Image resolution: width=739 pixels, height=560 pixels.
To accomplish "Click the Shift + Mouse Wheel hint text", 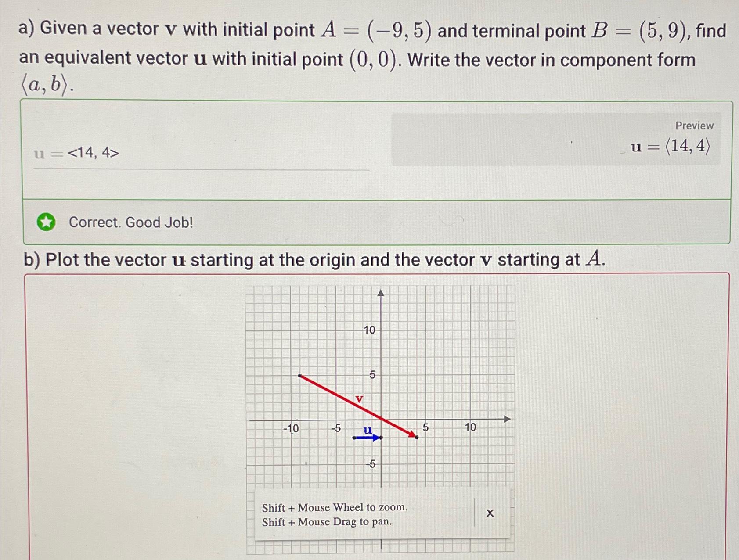I will 335,507.
